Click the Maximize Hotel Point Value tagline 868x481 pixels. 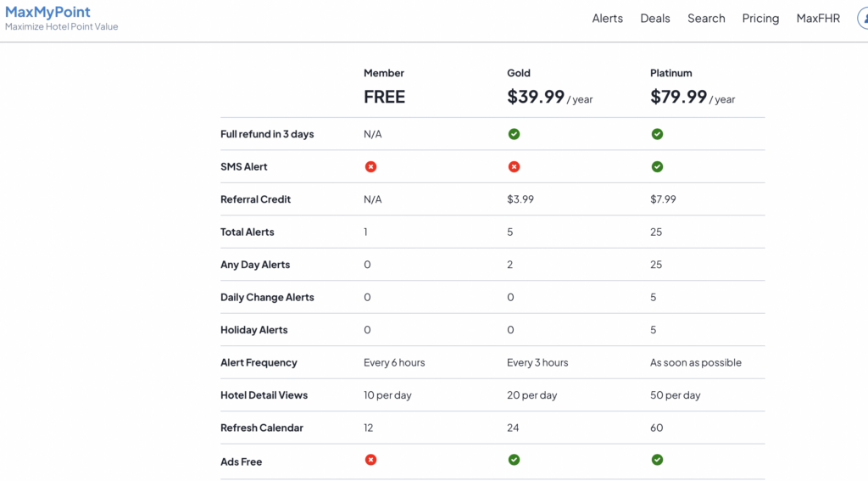(x=62, y=27)
